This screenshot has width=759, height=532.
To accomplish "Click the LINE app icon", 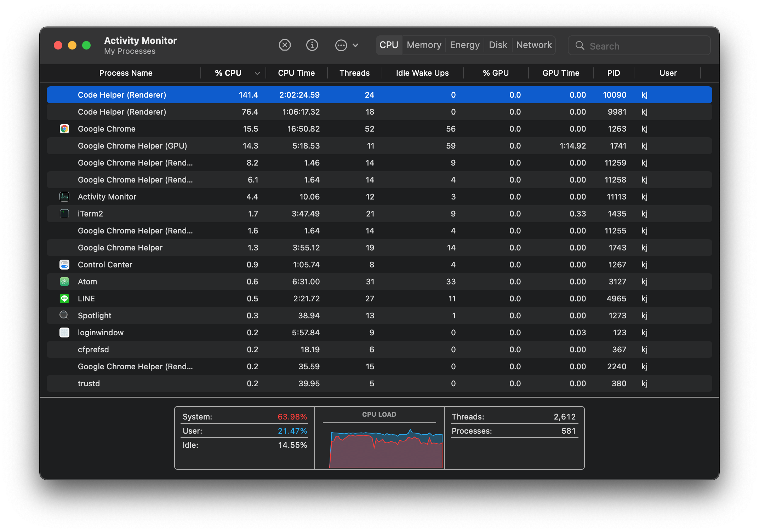I will click(64, 299).
